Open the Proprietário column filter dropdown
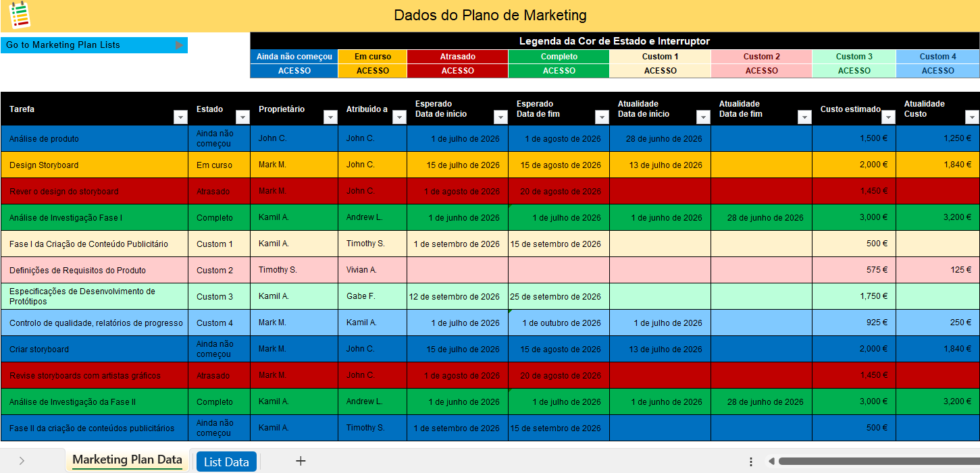This screenshot has height=473, width=980. click(330, 117)
